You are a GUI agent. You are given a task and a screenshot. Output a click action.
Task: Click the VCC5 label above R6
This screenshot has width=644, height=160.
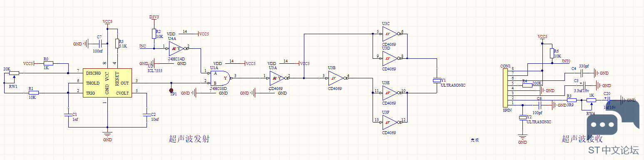click(542, 37)
